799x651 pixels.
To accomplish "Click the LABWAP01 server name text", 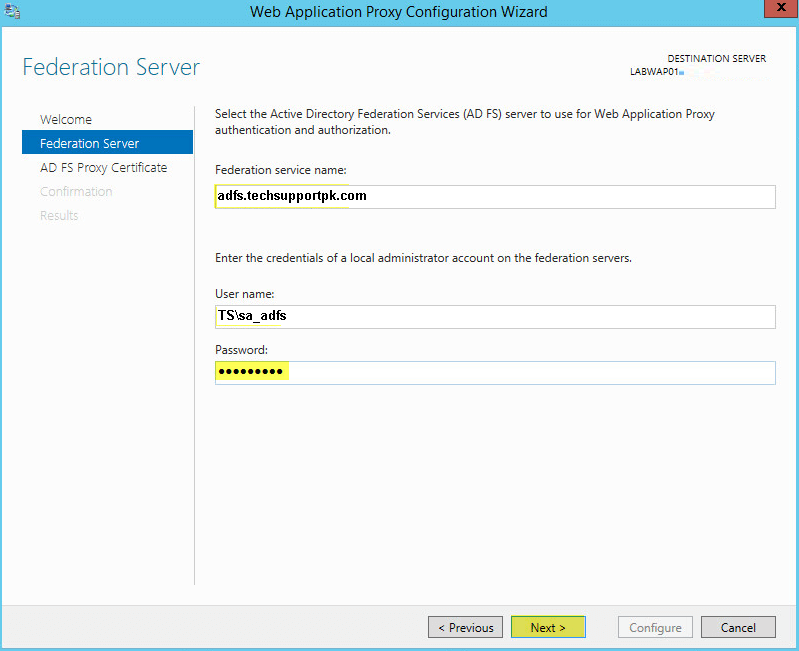I will pos(654,72).
